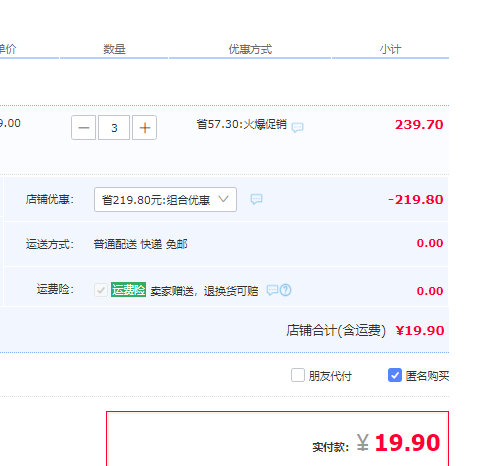This screenshot has height=466, width=485.
Task: Uncheck the 匿名购买 checkbox
Action: (x=395, y=375)
